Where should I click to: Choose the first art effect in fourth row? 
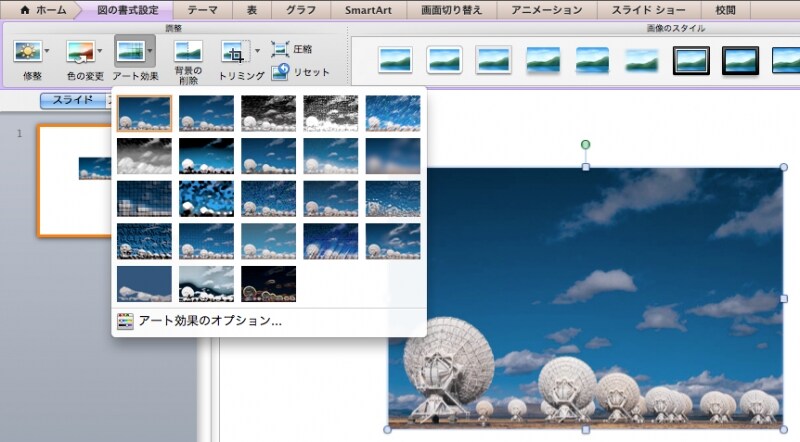144,241
